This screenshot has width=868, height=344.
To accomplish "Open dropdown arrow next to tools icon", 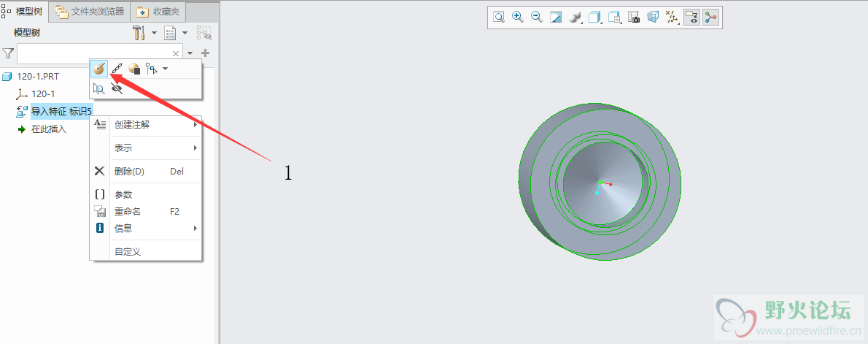I will [x=155, y=34].
